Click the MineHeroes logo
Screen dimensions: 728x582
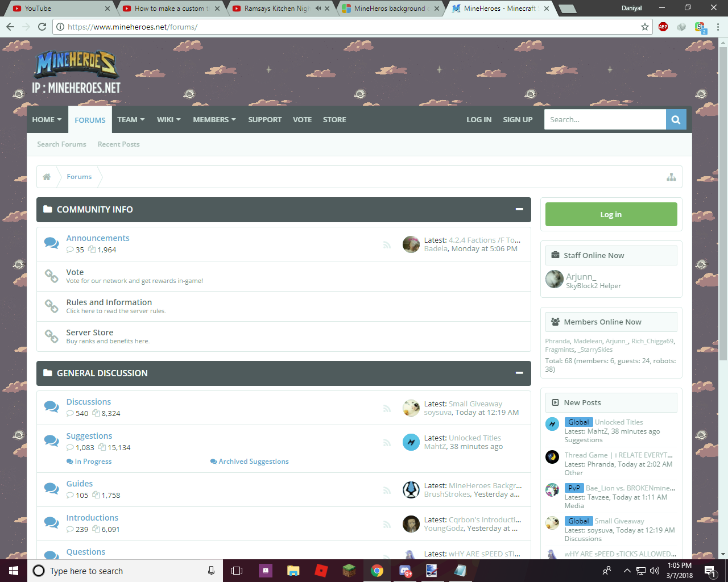[x=77, y=72]
